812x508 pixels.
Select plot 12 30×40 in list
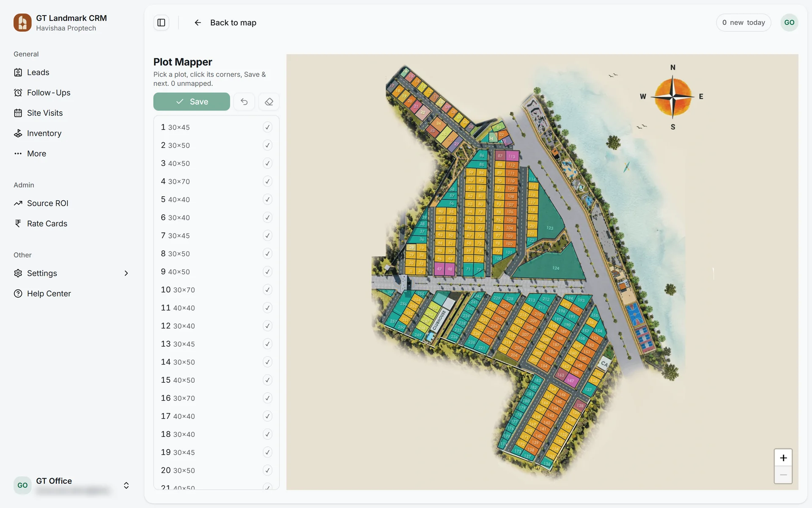pos(216,326)
